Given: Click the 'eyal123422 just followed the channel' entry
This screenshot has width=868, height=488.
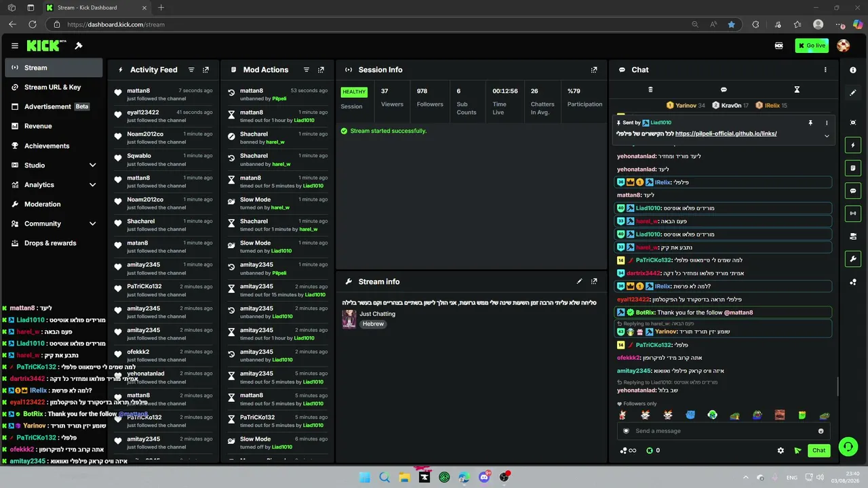Looking at the screenshot, I should (163, 117).
